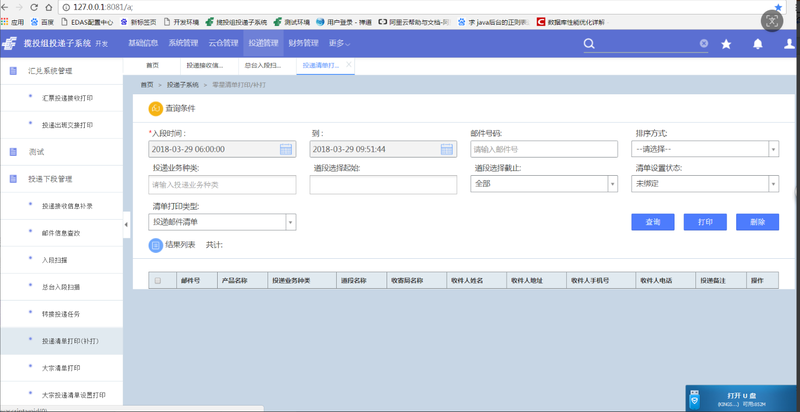Image resolution: width=800 pixels, height=412 pixels.
Task: Open 汇票投递接收打印 in sidebar
Action: tap(67, 98)
